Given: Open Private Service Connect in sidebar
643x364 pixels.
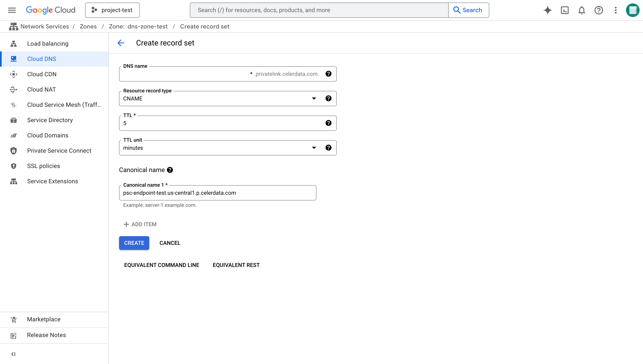Looking at the screenshot, I should click(59, 151).
